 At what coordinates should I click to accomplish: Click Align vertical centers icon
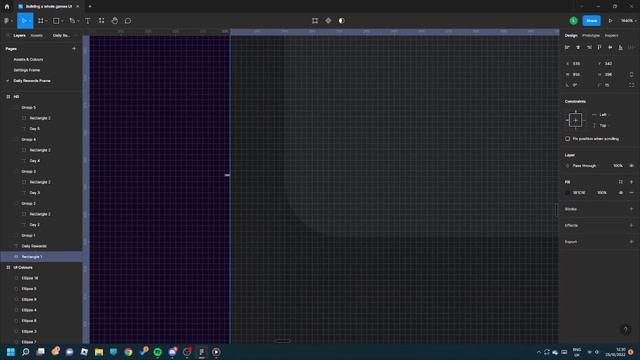pos(610,47)
